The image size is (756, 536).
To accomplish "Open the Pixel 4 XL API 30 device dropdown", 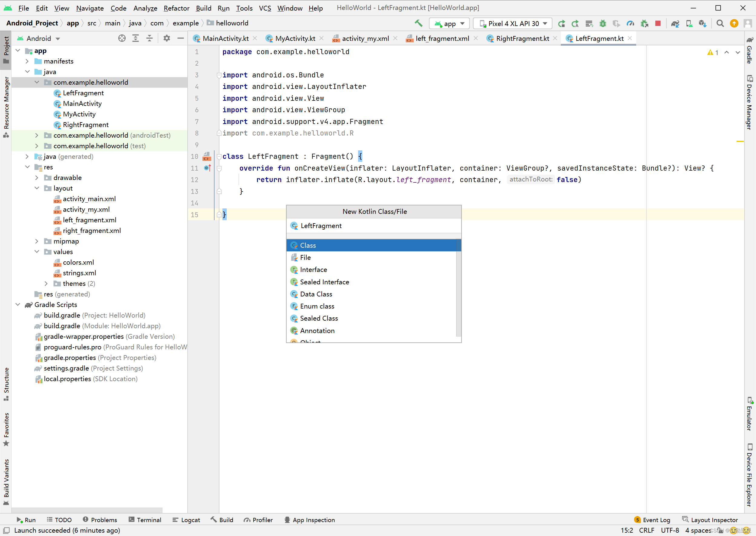I will click(513, 23).
